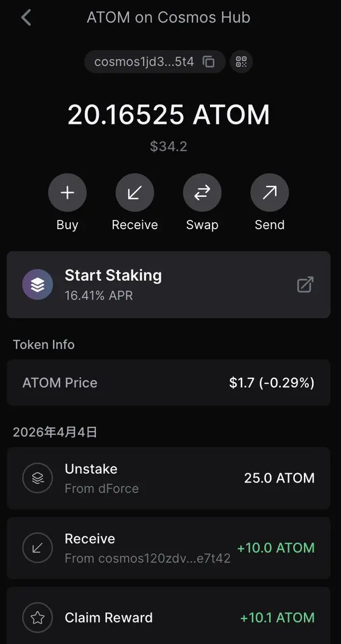The image size is (341, 644).
Task: Tap the Unstake transaction icon
Action: [38, 478]
